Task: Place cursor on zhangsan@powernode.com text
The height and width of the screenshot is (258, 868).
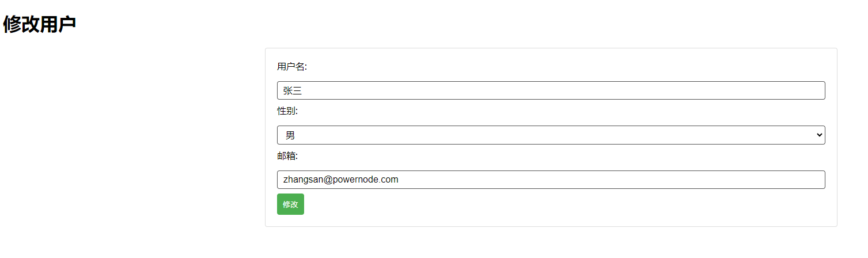Action: (340, 180)
